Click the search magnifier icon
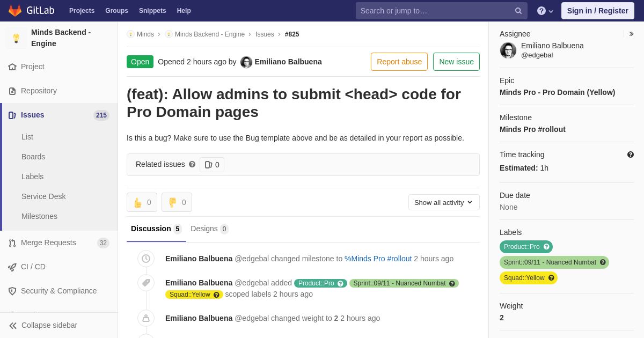The image size is (644, 338). tap(518, 11)
